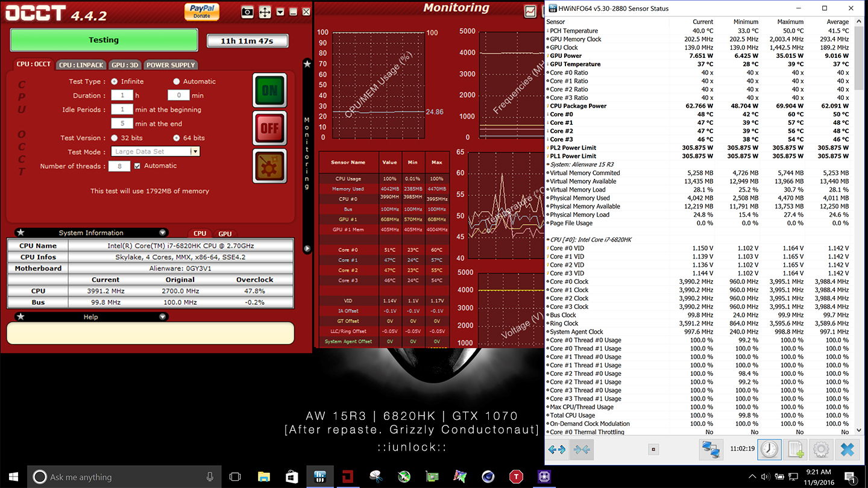Open the Test Mode dropdown

195,152
